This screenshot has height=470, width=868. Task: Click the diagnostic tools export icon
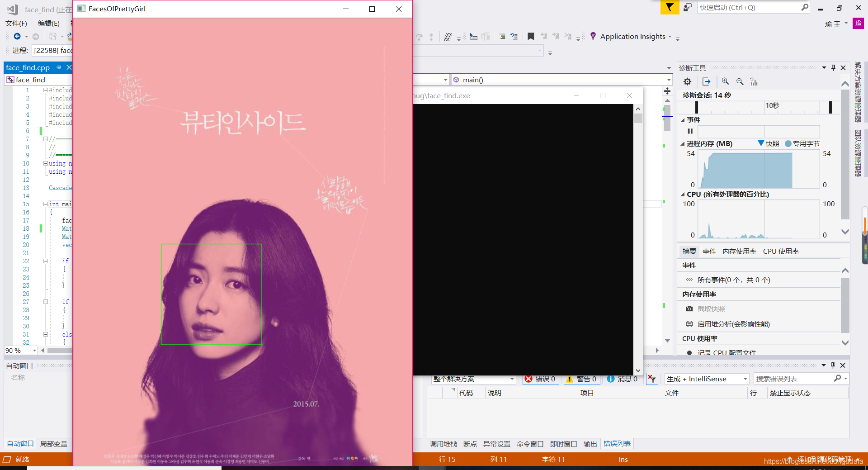(706, 81)
